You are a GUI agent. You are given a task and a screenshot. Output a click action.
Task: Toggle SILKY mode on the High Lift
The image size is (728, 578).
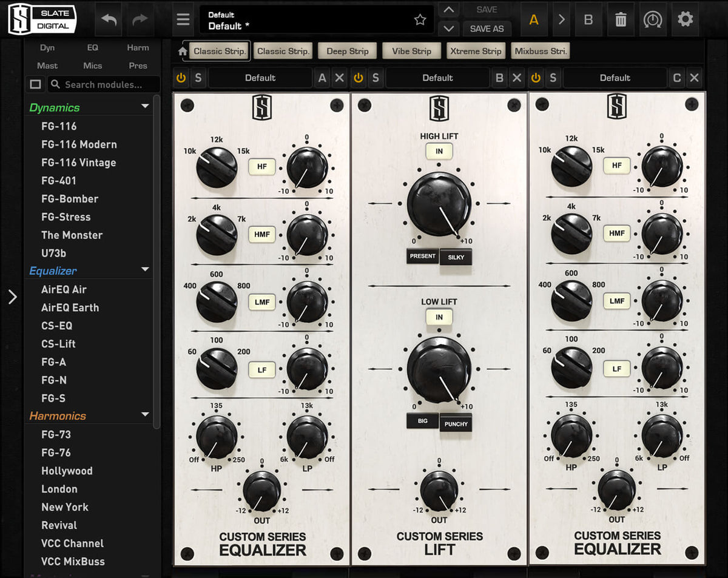456,257
